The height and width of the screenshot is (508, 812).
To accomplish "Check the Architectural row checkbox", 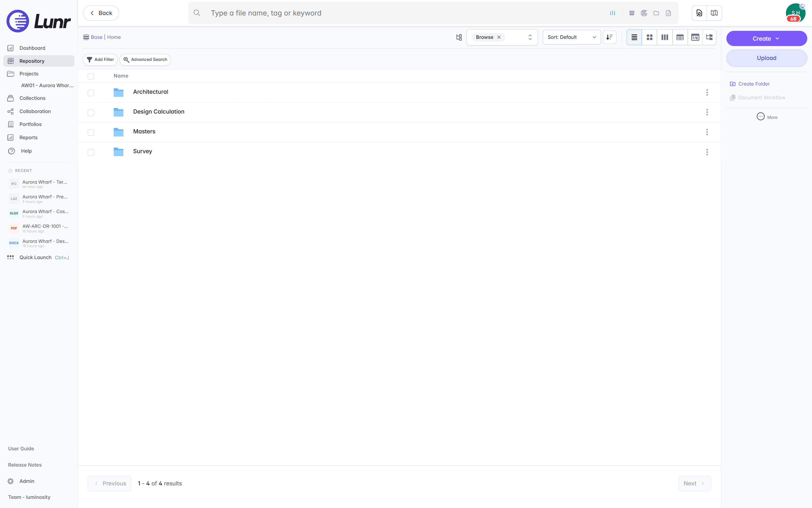I will (91, 93).
